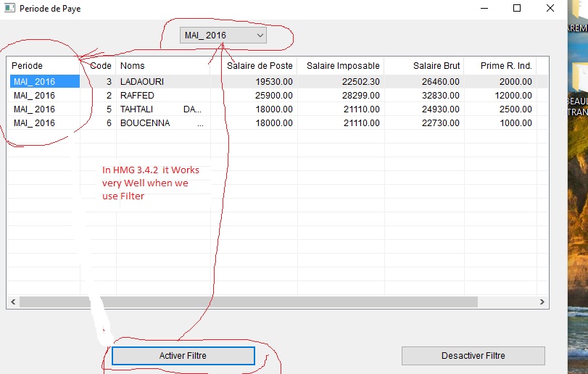Click Salaire Brut value 22730.00
Image resolution: width=588 pixels, height=374 pixels.
click(441, 123)
